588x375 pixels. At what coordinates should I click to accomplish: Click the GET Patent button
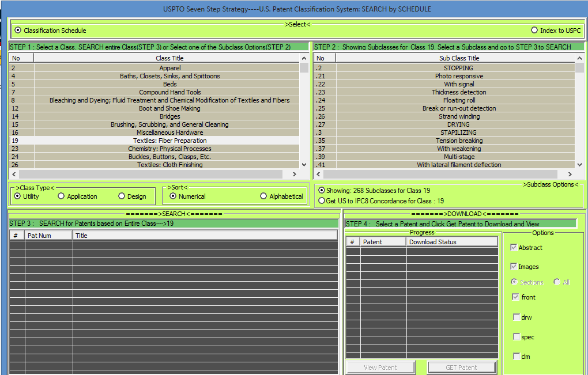pyautogui.click(x=462, y=368)
